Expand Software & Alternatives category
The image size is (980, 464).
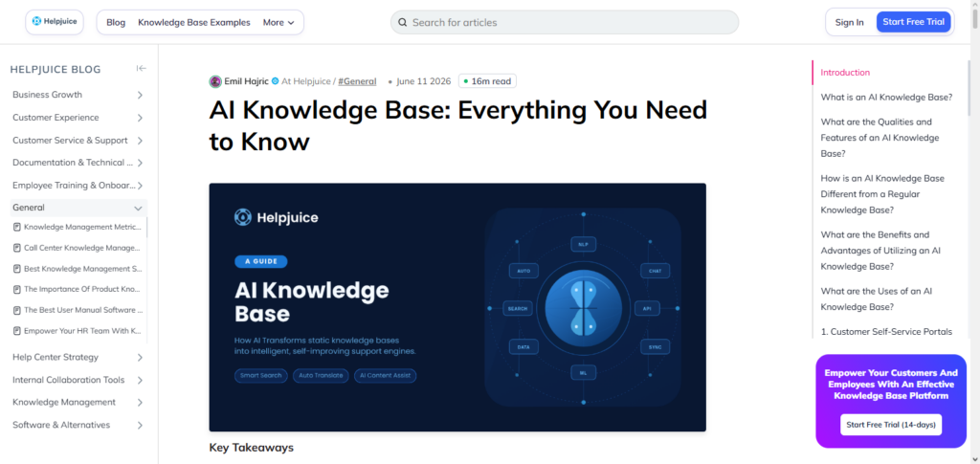140,425
